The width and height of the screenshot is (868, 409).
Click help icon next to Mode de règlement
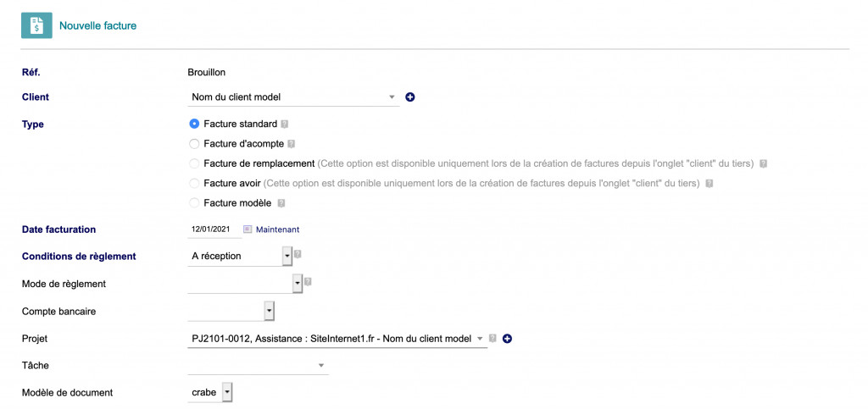click(308, 282)
